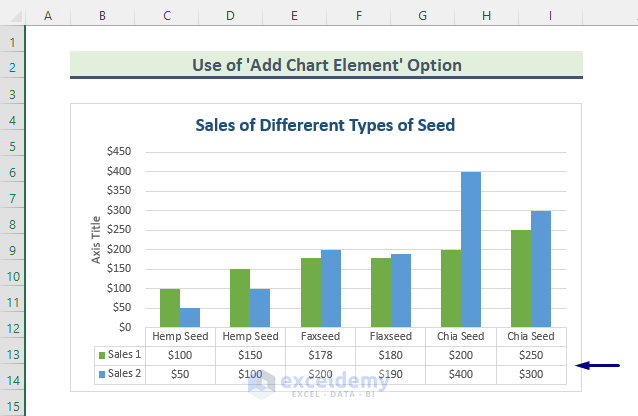Select the green Sales 1 legend marker
Screen dimensions: 638x416
coord(101,354)
